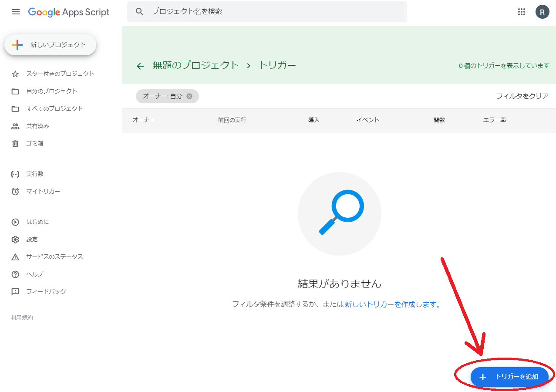Click the people icon for 共有済み

(x=15, y=126)
